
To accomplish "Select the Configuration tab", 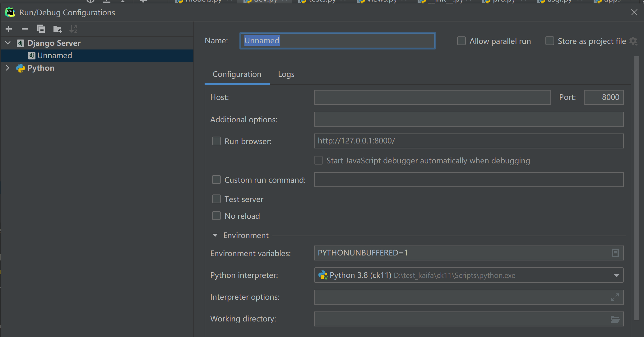I will point(237,74).
